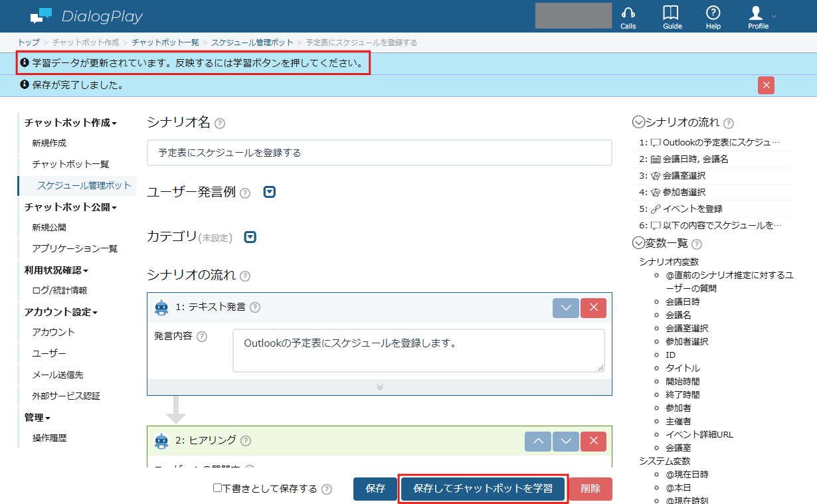Viewport: 817px width, 504px height.
Task: Click help icon next to ユーザー発言例
Action: (x=244, y=193)
